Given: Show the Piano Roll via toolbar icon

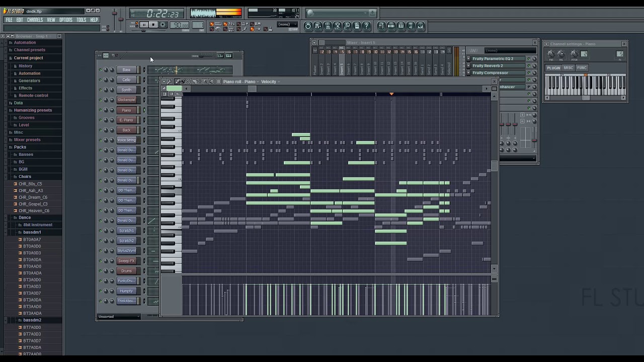Looking at the screenshot, I should [x=401, y=26].
